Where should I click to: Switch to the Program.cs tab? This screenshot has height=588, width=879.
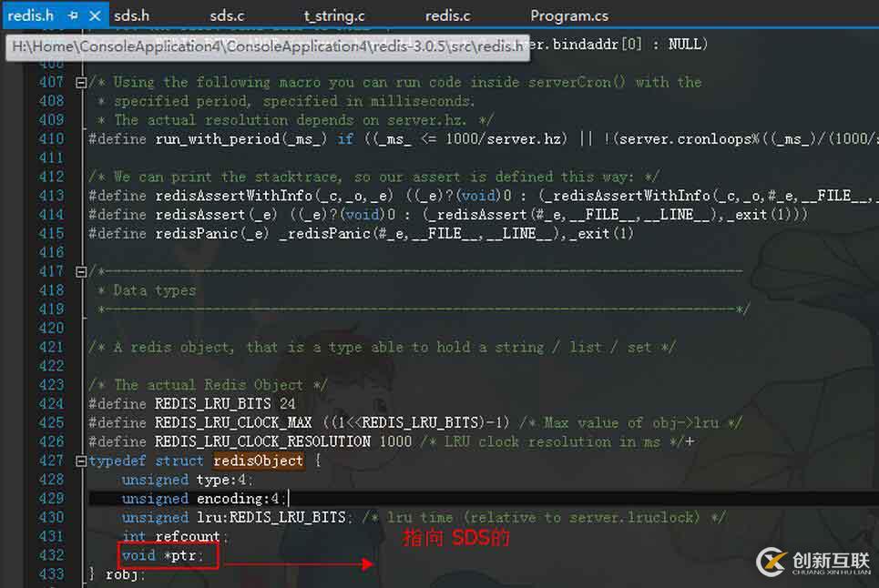tap(569, 15)
